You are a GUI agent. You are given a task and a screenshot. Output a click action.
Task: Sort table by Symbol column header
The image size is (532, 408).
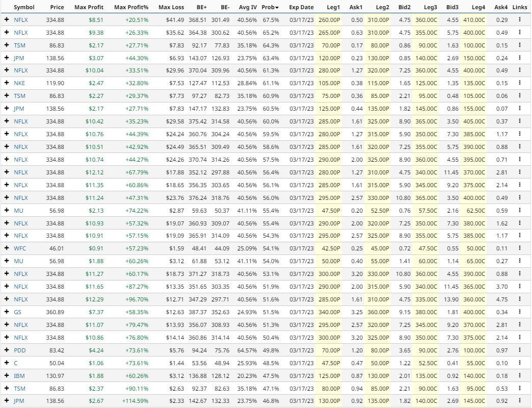(x=24, y=7)
